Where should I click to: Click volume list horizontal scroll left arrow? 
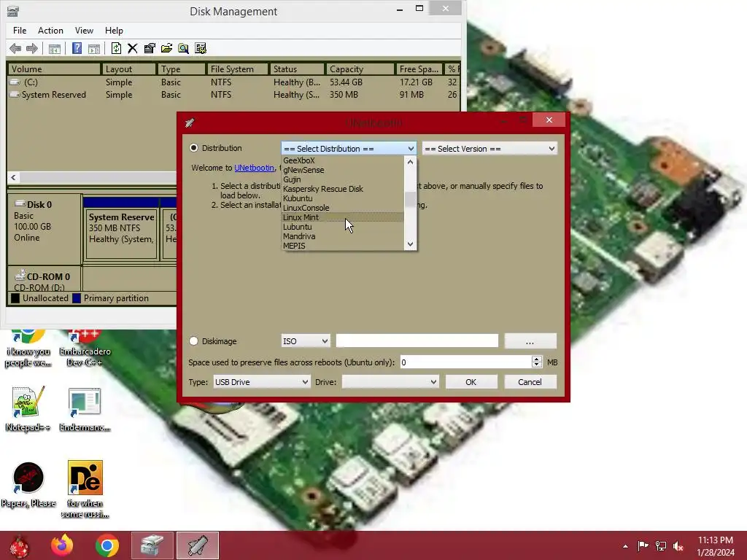click(13, 178)
